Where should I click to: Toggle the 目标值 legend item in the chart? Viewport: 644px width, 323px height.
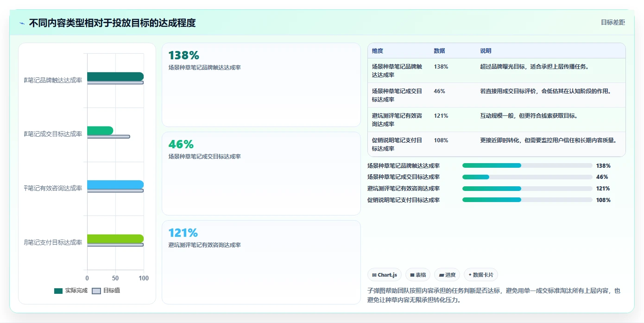pos(106,291)
